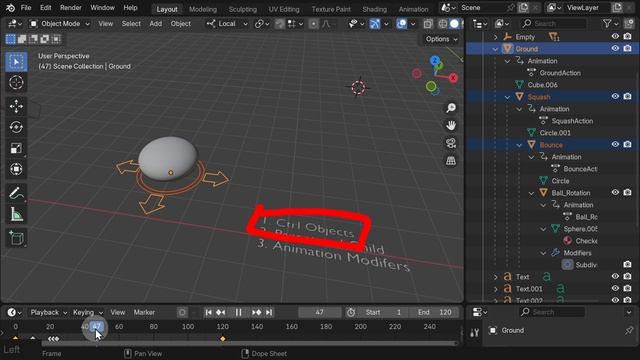This screenshot has height=360, width=640.
Task: Jump to previous keyframe
Action: pos(221,312)
